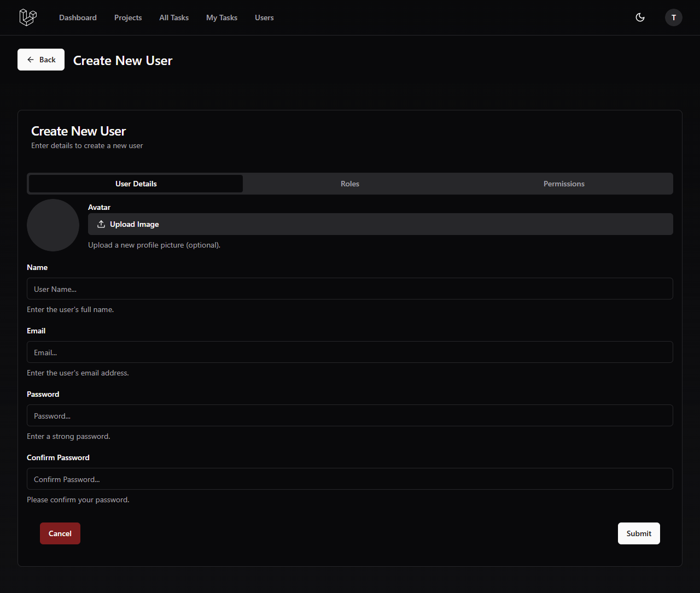Select the User Details tab
This screenshot has height=593, width=700.
135,183
